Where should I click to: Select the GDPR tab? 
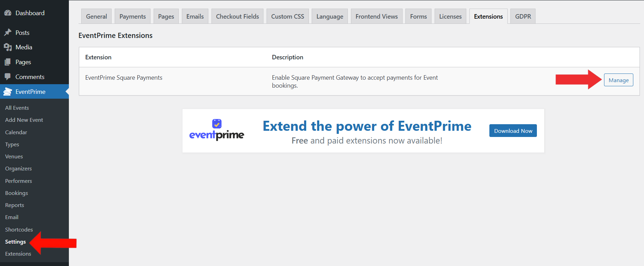click(x=523, y=17)
